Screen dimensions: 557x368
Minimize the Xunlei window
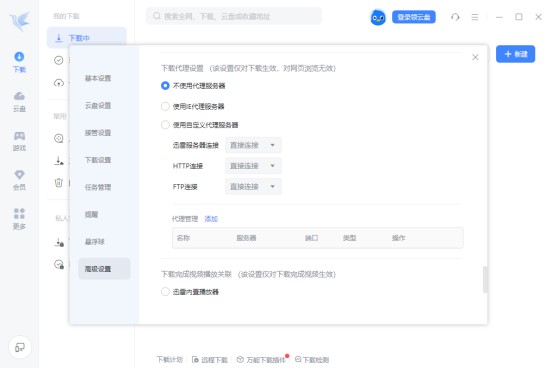point(499,17)
